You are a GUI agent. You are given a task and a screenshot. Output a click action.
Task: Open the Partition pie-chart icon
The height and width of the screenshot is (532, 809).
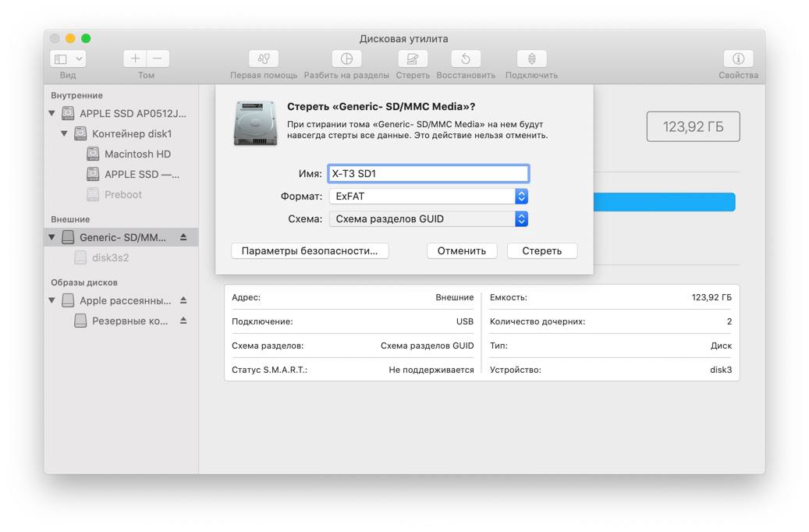[346, 59]
